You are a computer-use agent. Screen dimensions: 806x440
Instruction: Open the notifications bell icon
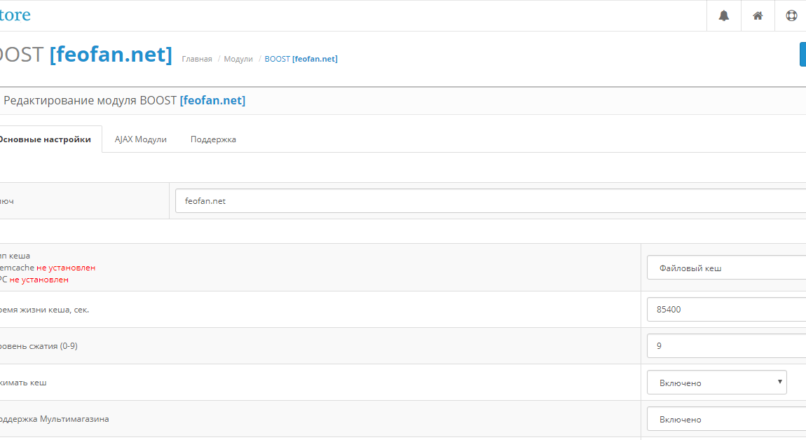click(723, 15)
